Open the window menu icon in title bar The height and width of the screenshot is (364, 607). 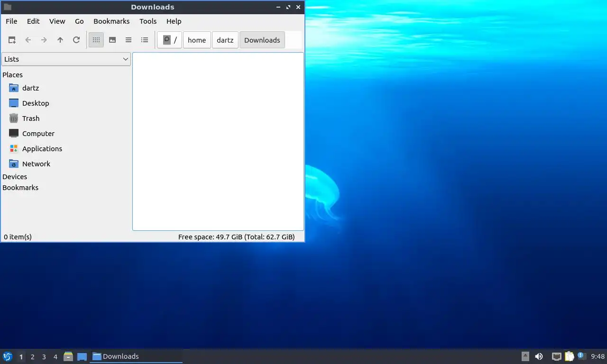click(8, 7)
